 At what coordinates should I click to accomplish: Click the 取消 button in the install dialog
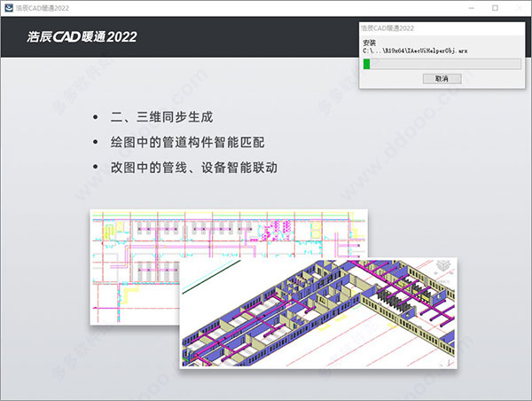(442, 79)
